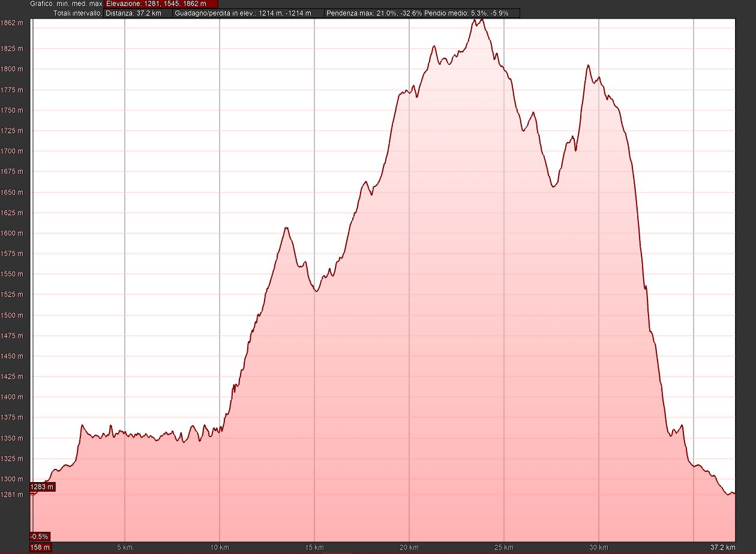Click the 37.2 km end-of-track label
Viewport: 756px width, 554px height.
tap(722, 547)
